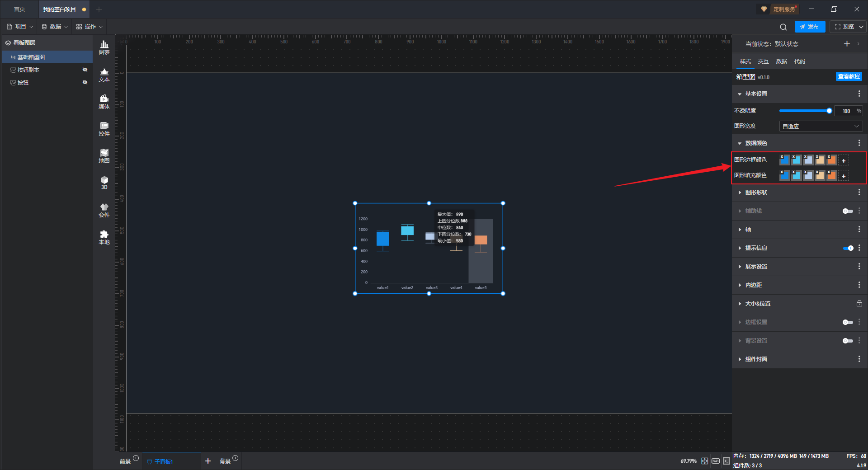This screenshot has width=868, height=470.
Task: Open the 预览 dropdown arrow
Action: [x=861, y=27]
